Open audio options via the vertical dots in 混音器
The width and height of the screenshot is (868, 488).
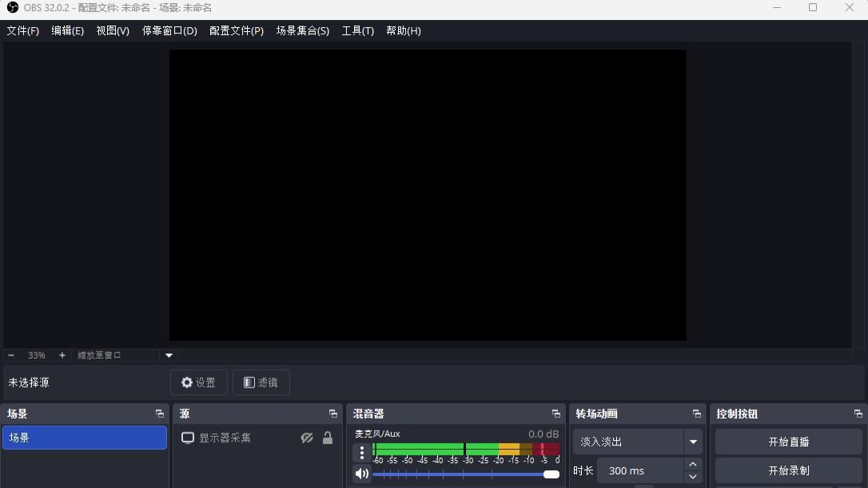362,453
